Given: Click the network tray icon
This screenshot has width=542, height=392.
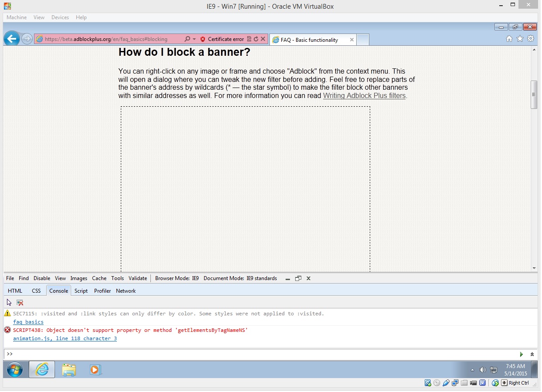Looking at the screenshot, I should click(494, 370).
